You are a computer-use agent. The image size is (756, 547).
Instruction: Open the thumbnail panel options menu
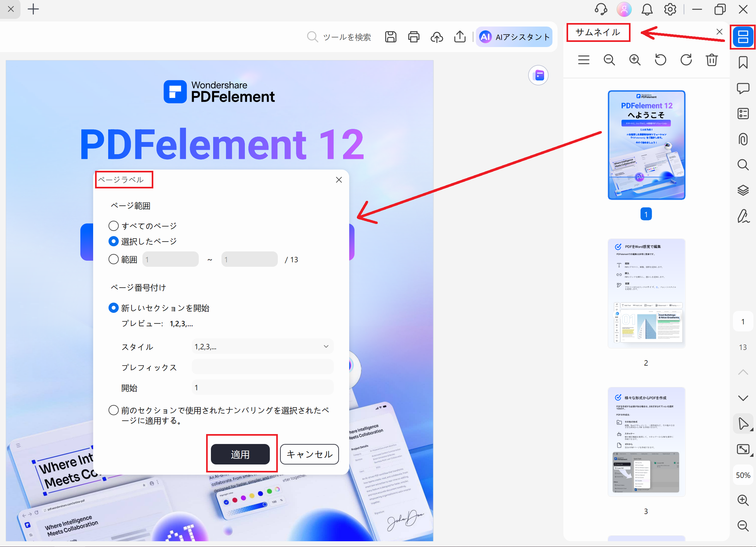(x=584, y=60)
